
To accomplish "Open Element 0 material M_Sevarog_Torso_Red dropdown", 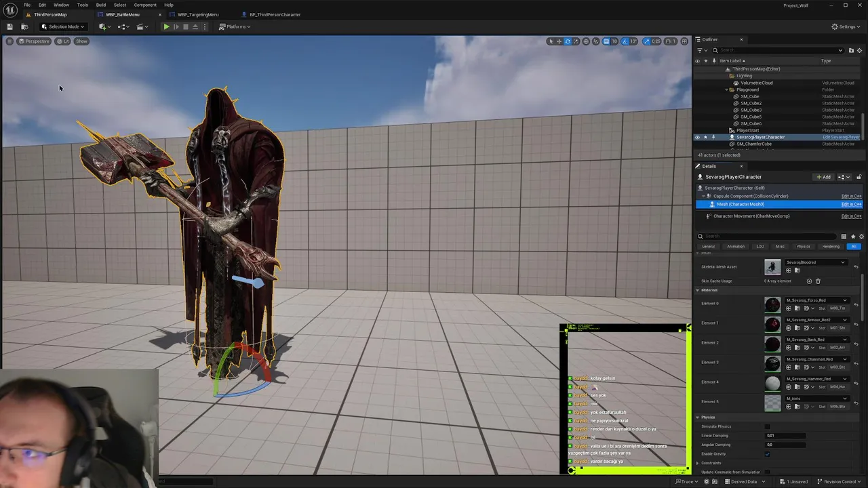I will click(x=816, y=300).
